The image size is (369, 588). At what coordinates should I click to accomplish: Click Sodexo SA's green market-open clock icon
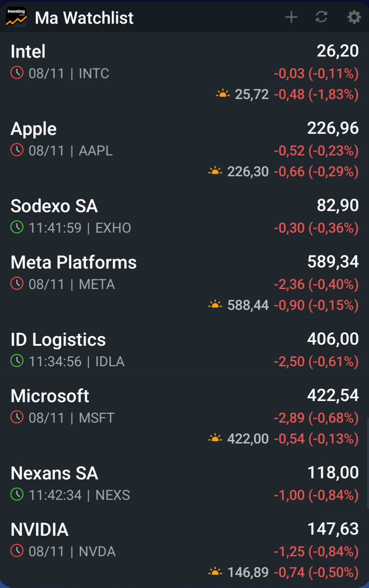[17, 227]
